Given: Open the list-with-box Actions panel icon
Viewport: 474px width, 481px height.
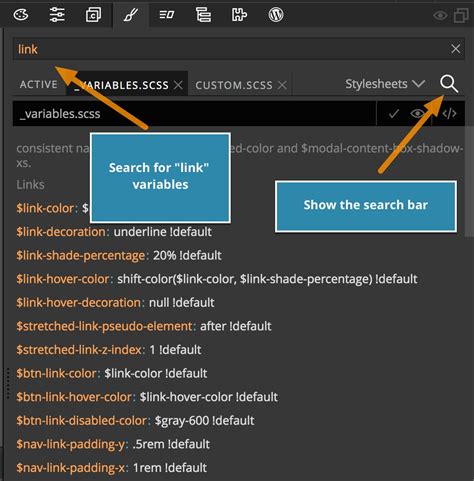Looking at the screenshot, I should click(167, 15).
